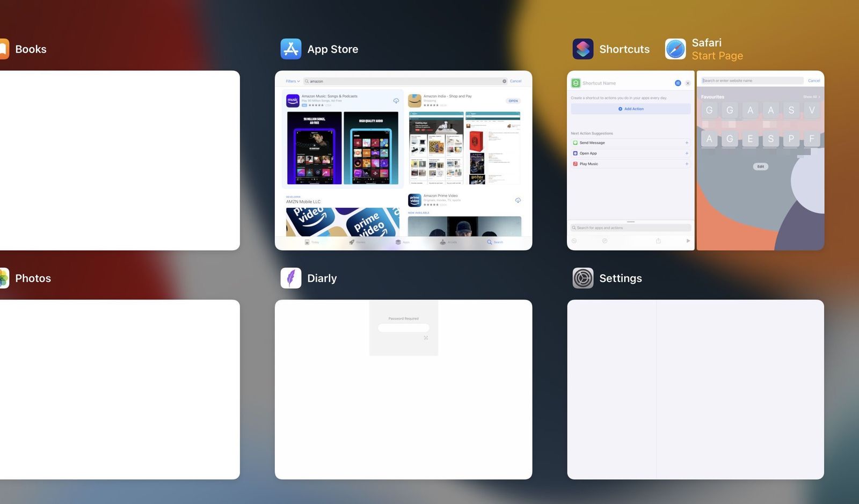This screenshot has width=859, height=504.
Task: Switch to the App Store Today tab
Action: click(x=311, y=242)
